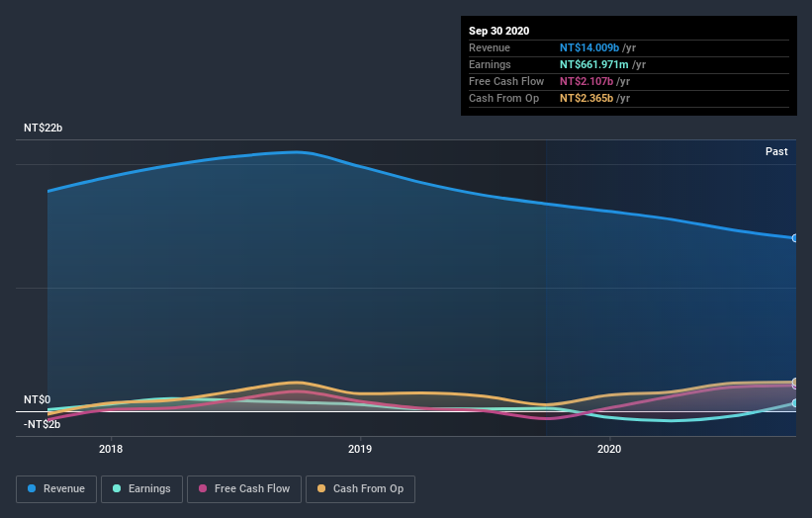Click the NT$661.971m earnings value

(594, 64)
